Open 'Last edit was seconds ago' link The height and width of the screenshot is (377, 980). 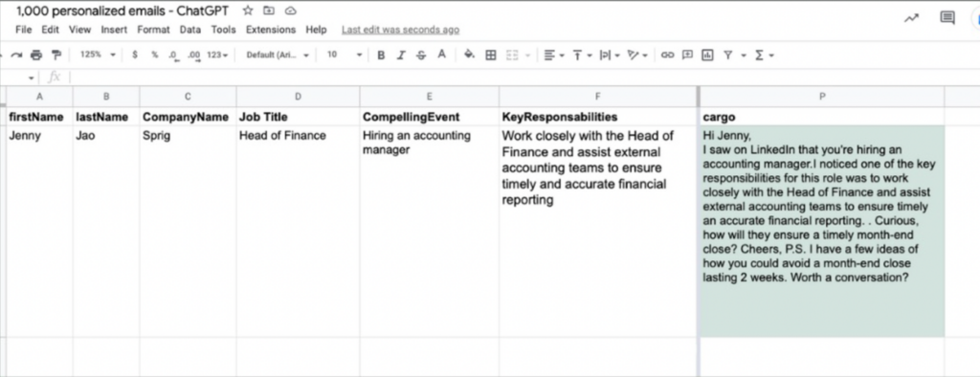click(400, 30)
